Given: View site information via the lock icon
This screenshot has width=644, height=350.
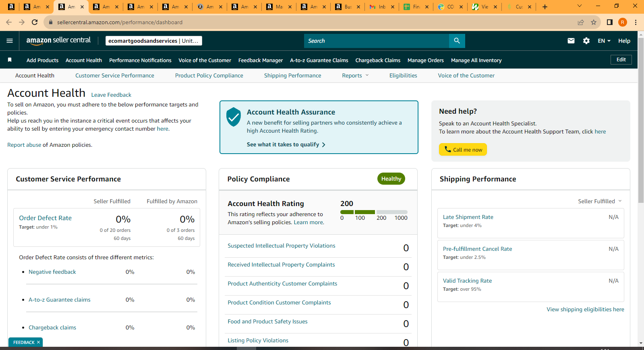Looking at the screenshot, I should [x=51, y=22].
